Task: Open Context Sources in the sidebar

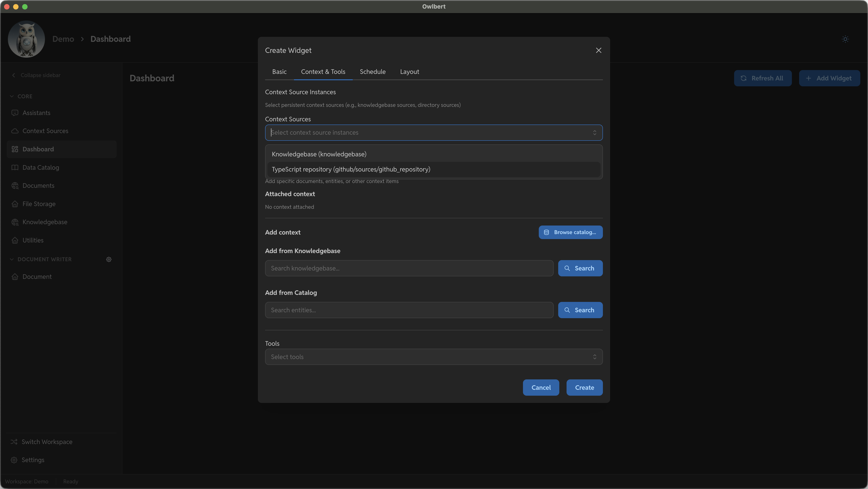Action: (x=45, y=131)
